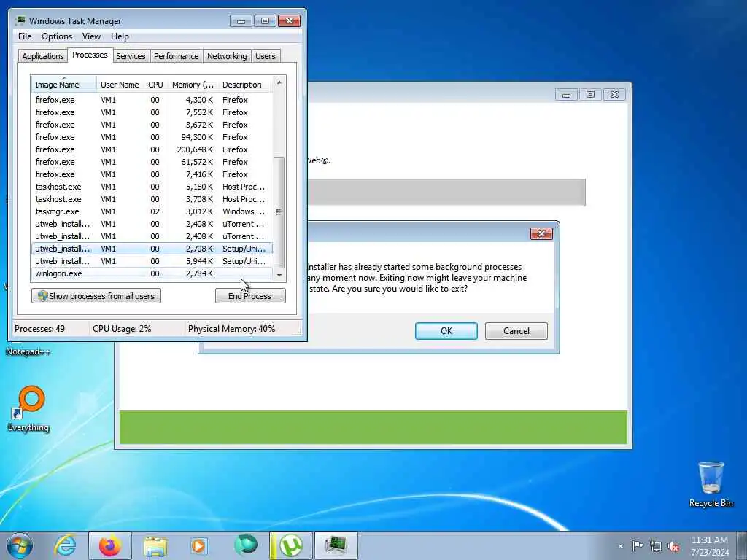This screenshot has width=747, height=560.
Task: Select firefox.exe row with 200,648 K
Action: (x=152, y=149)
